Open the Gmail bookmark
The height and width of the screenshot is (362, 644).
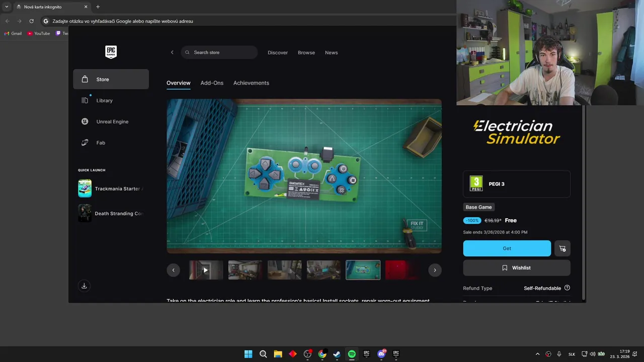(x=13, y=34)
